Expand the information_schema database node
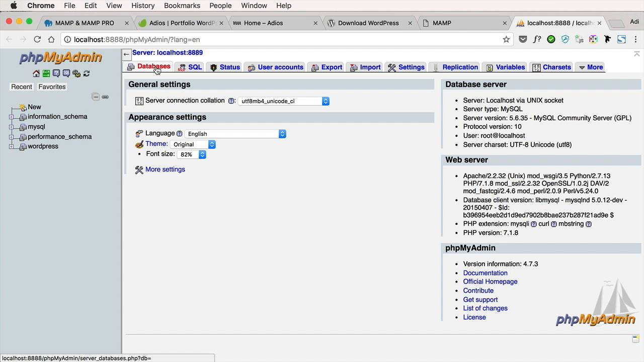This screenshot has width=644, height=362. click(12, 117)
